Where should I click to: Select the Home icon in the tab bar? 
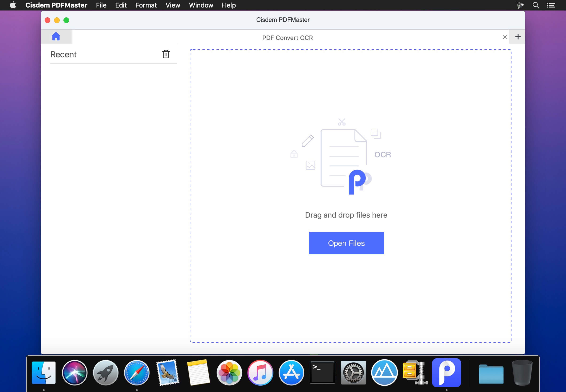click(56, 36)
